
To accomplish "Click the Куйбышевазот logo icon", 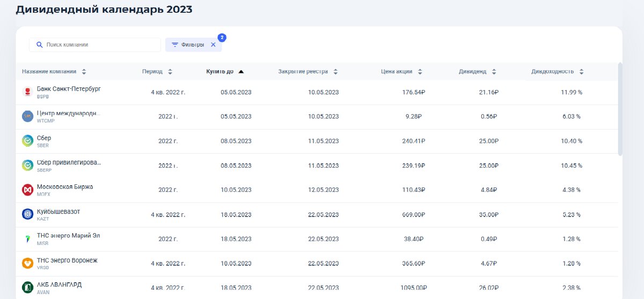I will pyautogui.click(x=27, y=214).
